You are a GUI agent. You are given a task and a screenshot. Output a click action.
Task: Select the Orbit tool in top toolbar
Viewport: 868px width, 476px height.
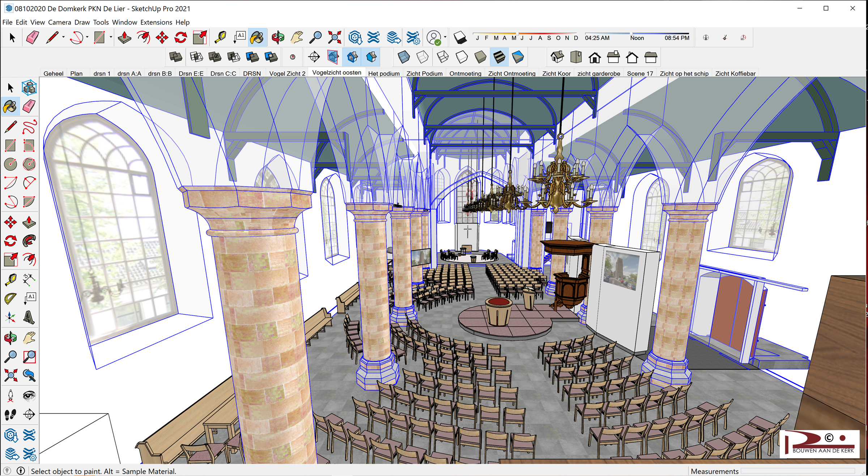coord(278,38)
